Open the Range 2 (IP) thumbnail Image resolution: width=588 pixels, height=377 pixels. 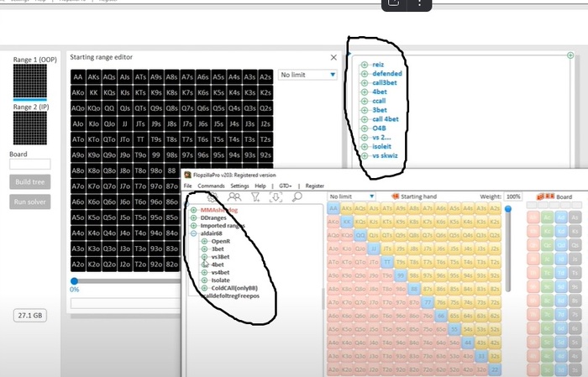click(x=30, y=128)
